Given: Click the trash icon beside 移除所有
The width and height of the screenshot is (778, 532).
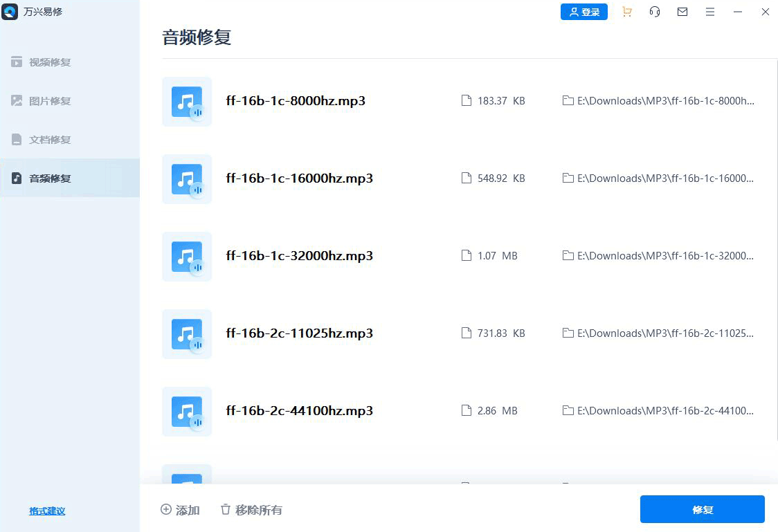Looking at the screenshot, I should [225, 509].
